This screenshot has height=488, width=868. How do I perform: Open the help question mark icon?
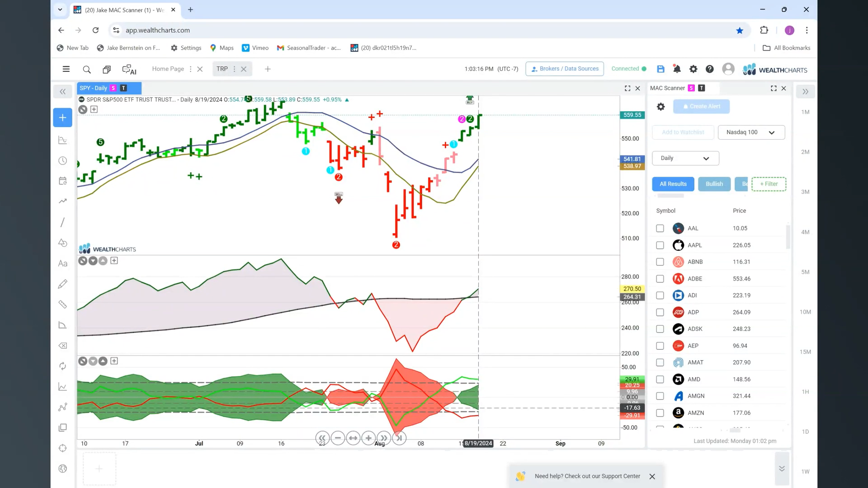[710, 69]
